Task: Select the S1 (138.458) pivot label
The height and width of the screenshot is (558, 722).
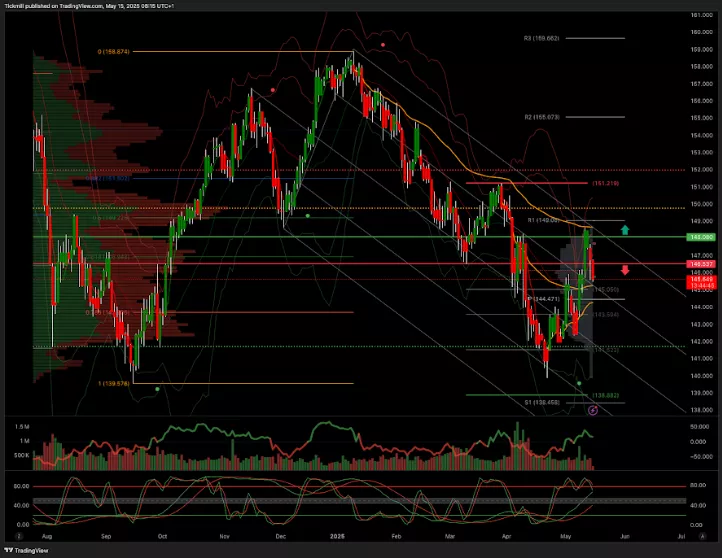Action: pos(543,402)
